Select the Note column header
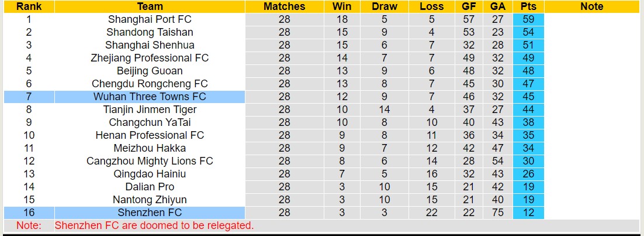Image resolution: width=644 pixels, height=236 pixels. click(x=592, y=6)
